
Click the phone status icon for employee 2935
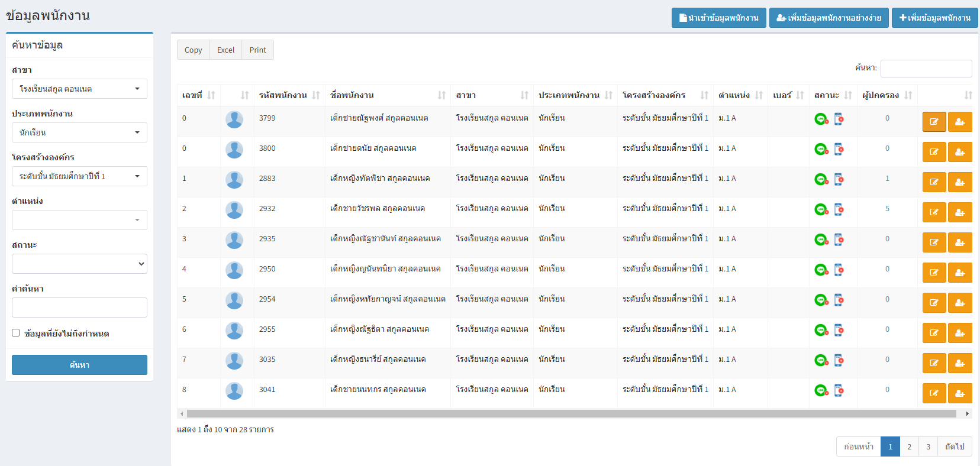839,240
